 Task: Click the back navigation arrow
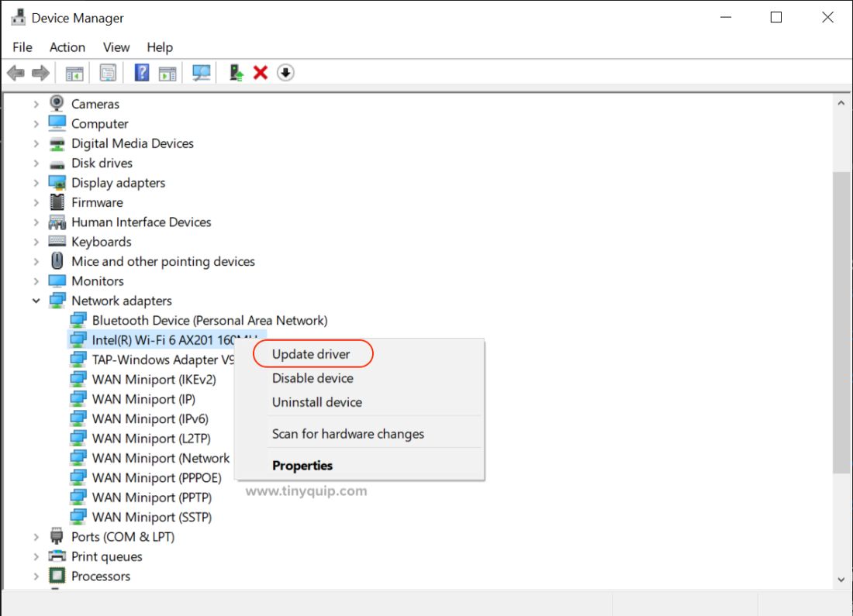tap(17, 72)
